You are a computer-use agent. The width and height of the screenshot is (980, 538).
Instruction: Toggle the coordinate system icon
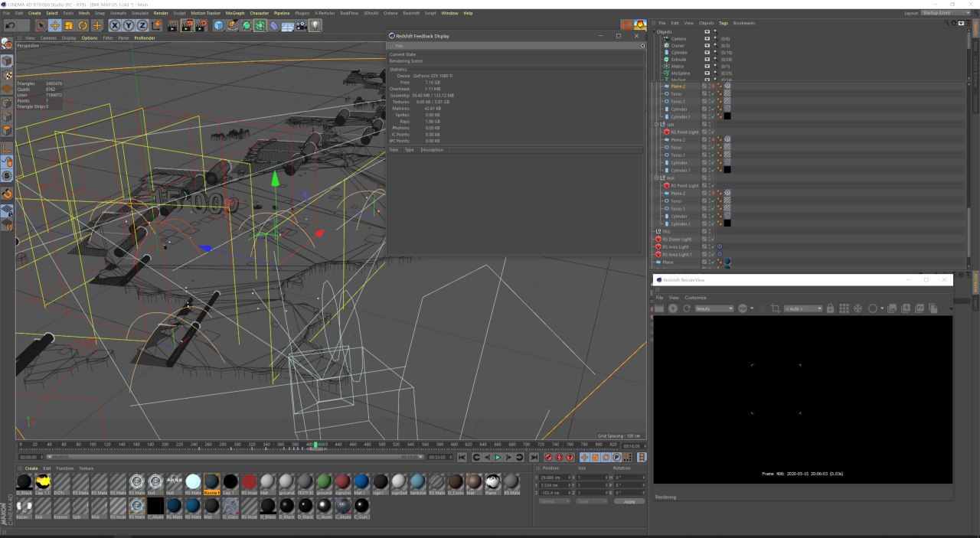pos(156,25)
